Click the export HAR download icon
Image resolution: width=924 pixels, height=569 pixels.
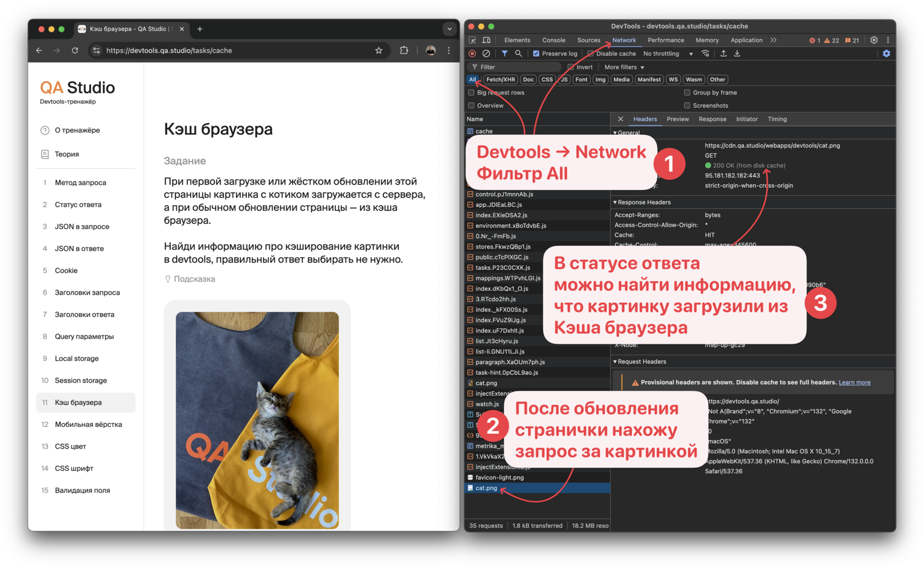point(737,53)
